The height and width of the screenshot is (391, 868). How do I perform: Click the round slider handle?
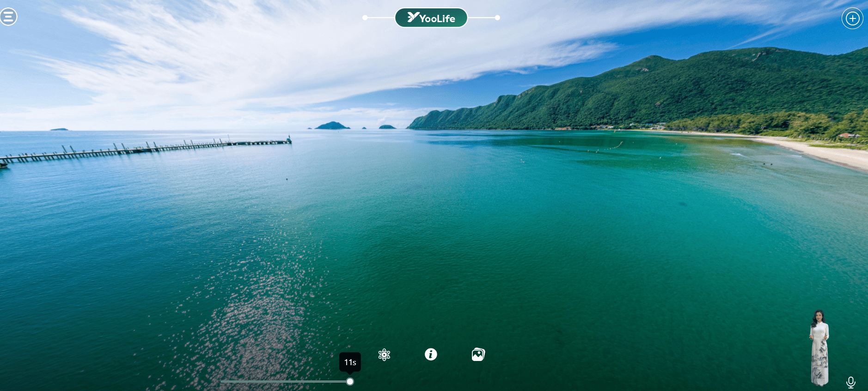pos(350,381)
